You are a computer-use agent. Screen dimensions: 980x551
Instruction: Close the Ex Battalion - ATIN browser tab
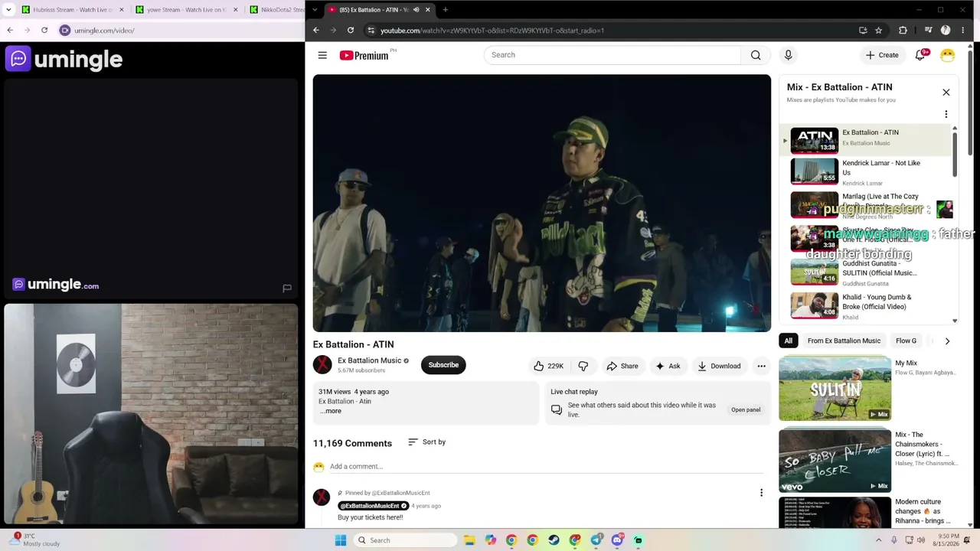(428, 10)
